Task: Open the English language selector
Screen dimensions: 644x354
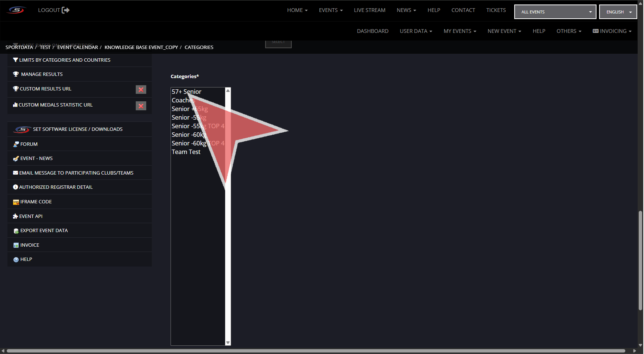Action: [618, 12]
